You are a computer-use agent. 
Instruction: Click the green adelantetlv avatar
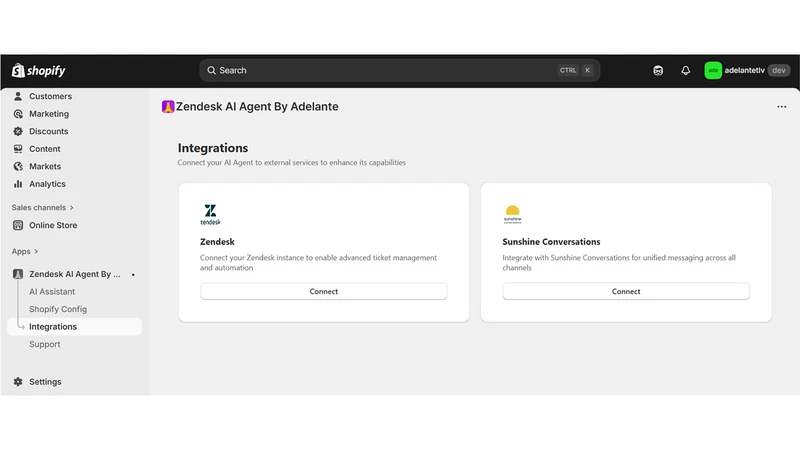pos(713,70)
